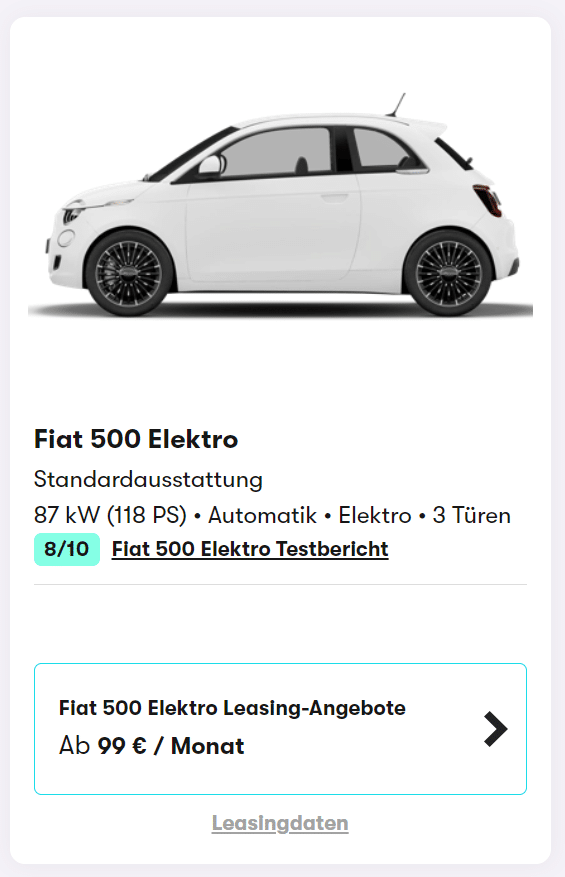
Task: Click the Ab 99 € / Monat price
Action: coord(152,746)
